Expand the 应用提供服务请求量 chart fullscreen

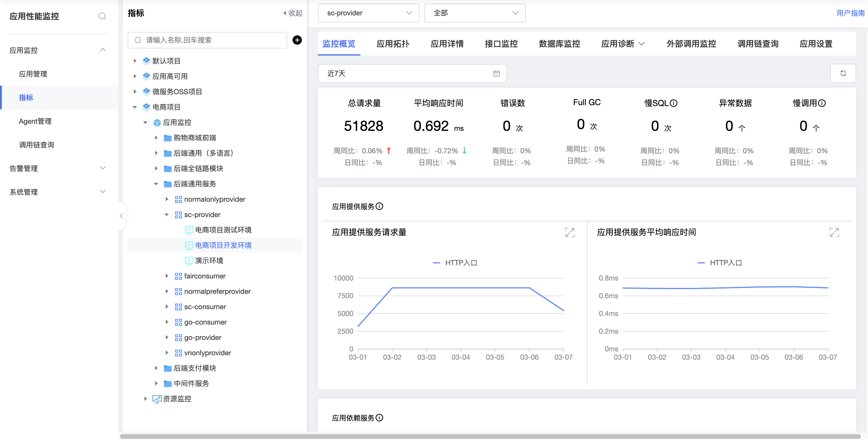coord(569,232)
